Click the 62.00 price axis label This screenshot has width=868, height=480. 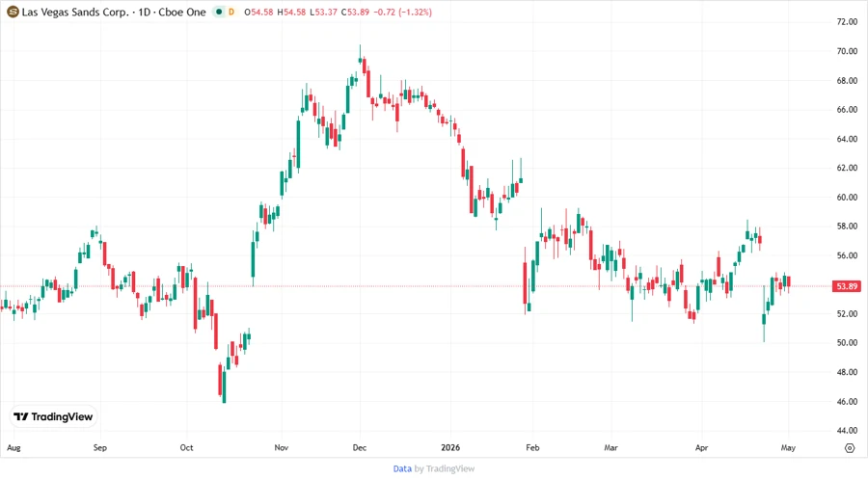pyautogui.click(x=847, y=168)
